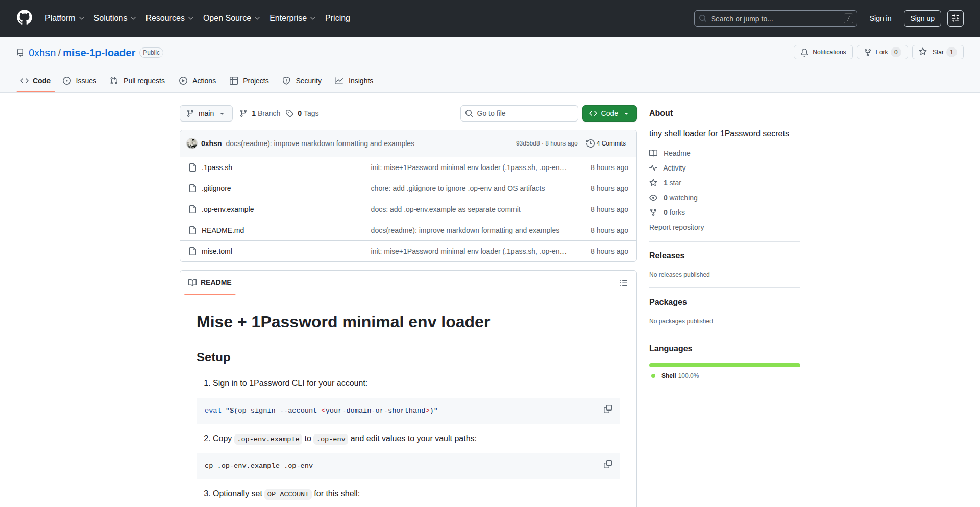The height and width of the screenshot is (507, 980).
Task: Open the .op-env.example file
Action: [228, 209]
